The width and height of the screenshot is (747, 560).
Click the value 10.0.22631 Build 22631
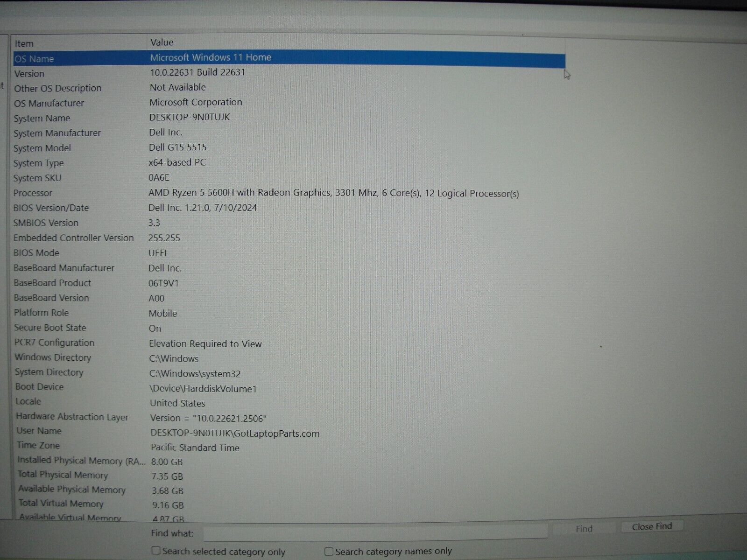pos(197,72)
